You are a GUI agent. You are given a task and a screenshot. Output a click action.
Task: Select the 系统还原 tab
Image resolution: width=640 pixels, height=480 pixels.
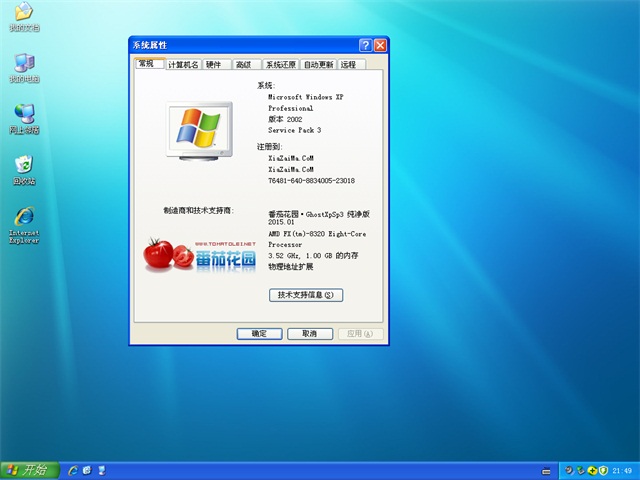coord(280,64)
